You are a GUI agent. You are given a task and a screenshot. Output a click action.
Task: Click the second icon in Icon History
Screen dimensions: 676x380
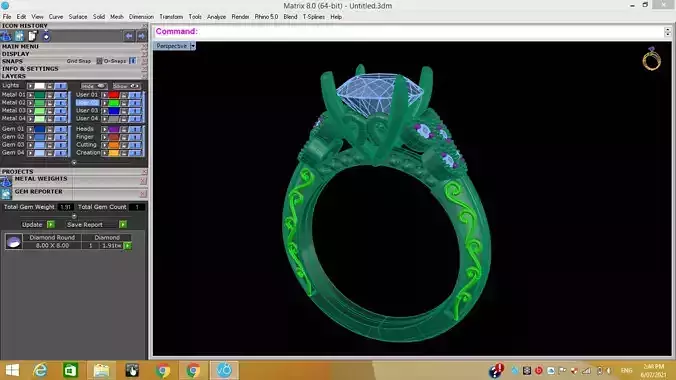point(19,36)
